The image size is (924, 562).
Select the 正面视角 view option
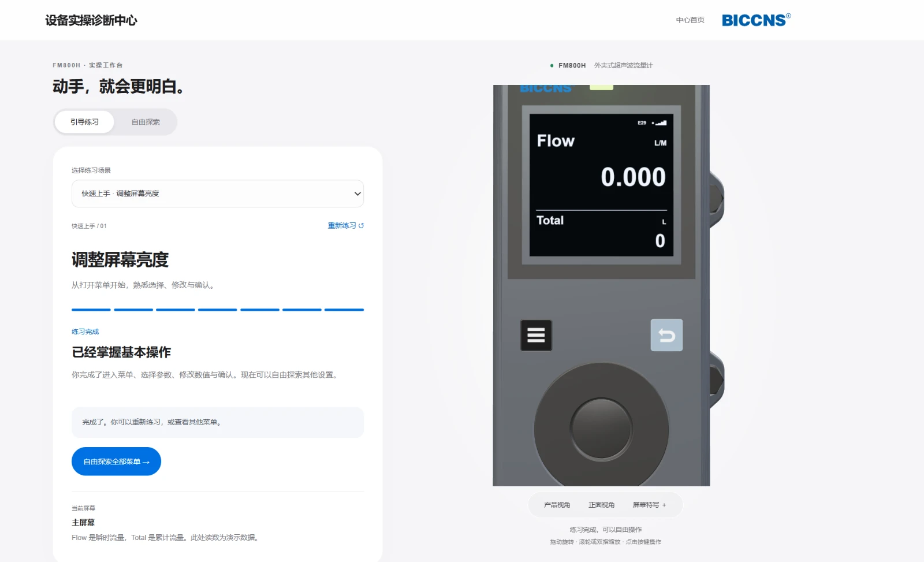[x=601, y=505]
